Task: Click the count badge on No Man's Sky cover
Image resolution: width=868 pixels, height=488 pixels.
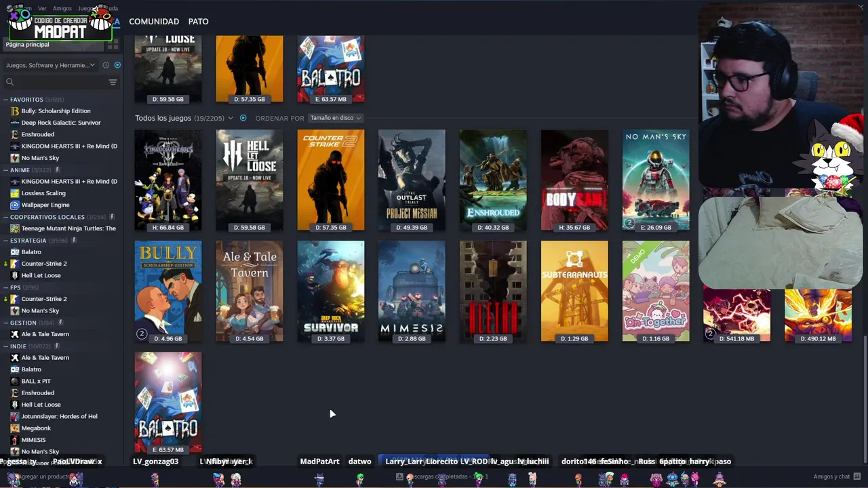Action: (x=629, y=222)
